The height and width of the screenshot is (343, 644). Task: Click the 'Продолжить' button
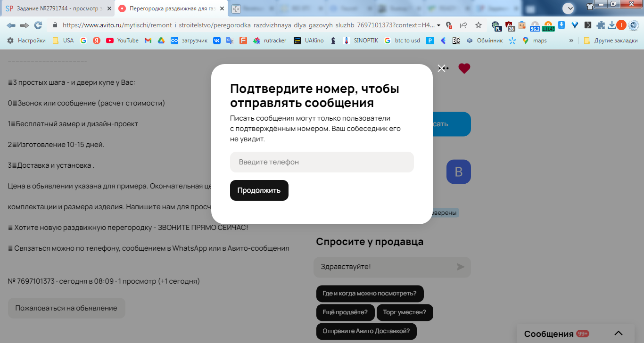point(259,190)
